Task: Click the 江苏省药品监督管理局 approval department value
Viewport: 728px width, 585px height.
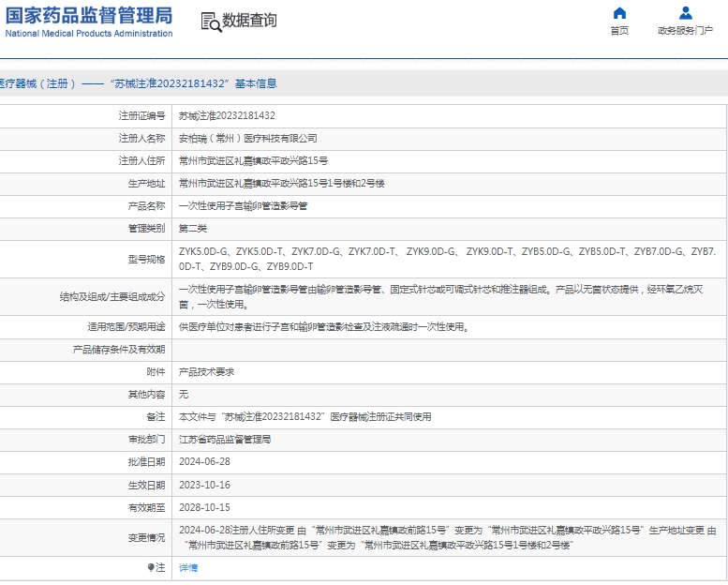Action: [225, 439]
